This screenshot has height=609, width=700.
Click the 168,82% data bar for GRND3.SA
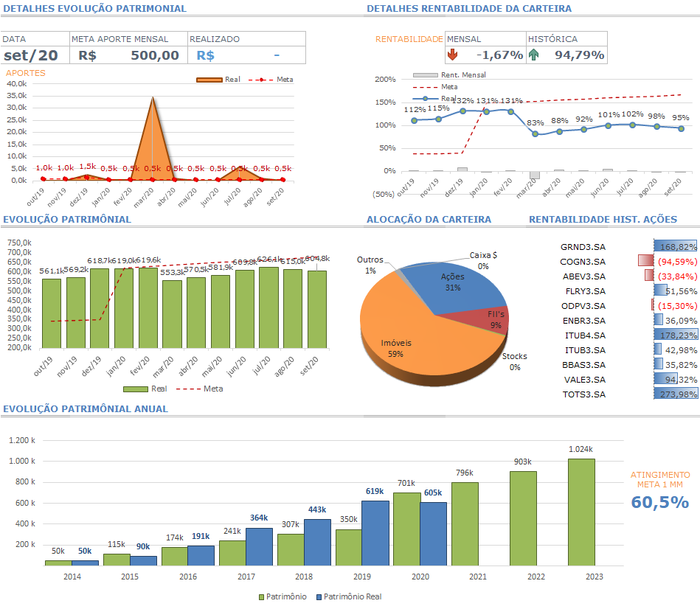676,247
